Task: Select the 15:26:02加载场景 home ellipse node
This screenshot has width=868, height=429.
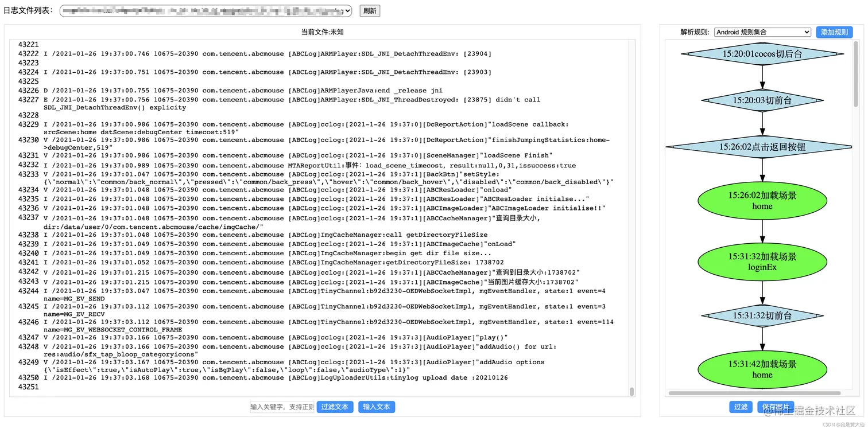Action: coord(762,200)
